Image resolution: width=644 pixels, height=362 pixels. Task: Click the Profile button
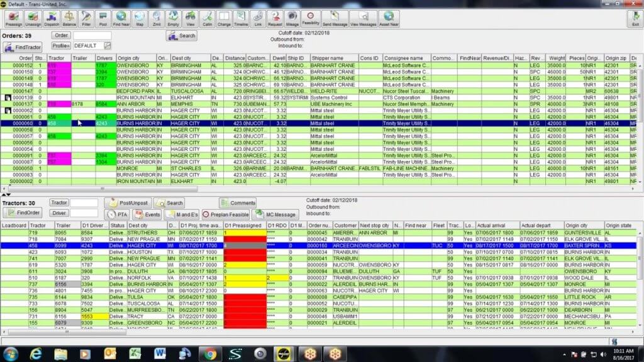tap(61, 46)
